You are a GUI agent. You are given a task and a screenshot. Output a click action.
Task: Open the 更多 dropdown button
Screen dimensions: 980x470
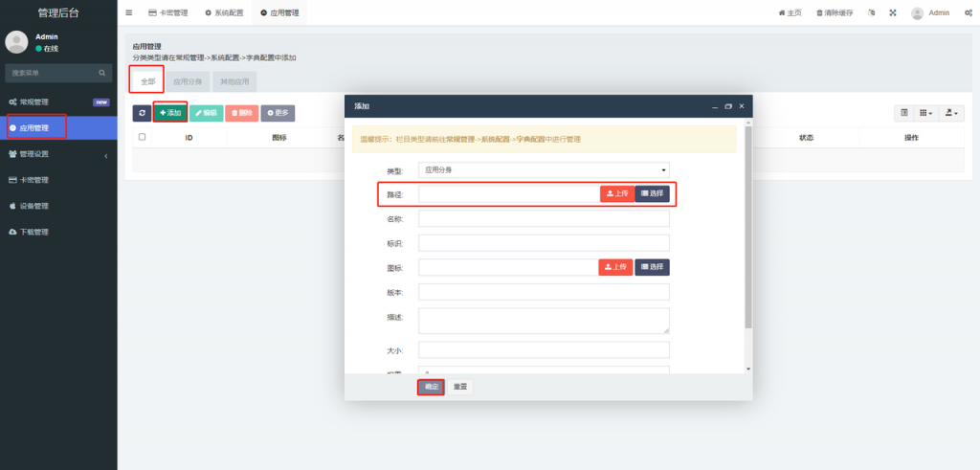(x=278, y=113)
